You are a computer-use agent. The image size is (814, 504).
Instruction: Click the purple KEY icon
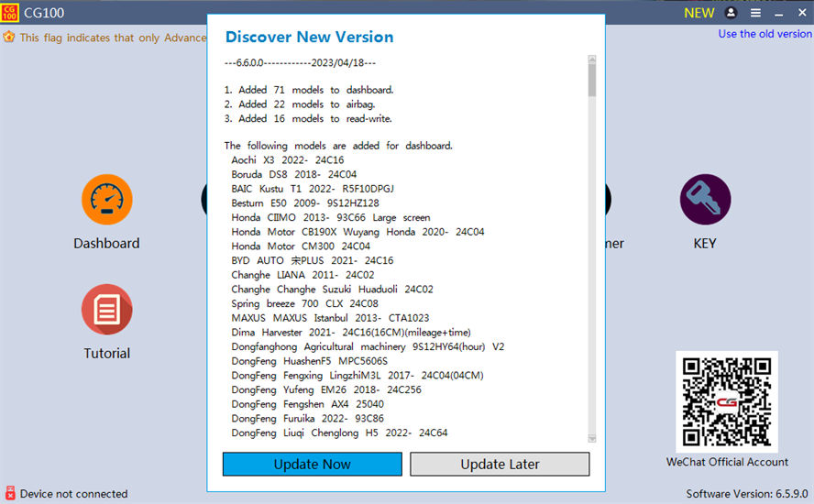(705, 200)
